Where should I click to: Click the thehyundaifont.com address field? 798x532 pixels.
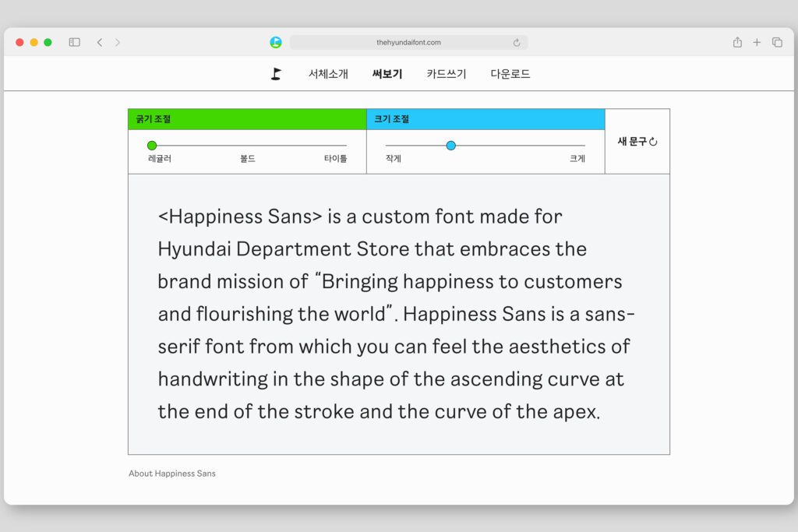(408, 42)
